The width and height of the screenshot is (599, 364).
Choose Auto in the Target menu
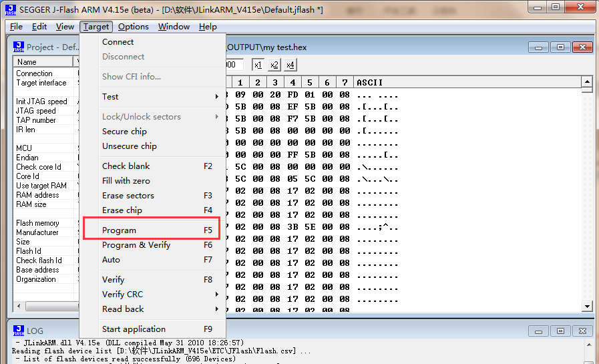click(153, 260)
